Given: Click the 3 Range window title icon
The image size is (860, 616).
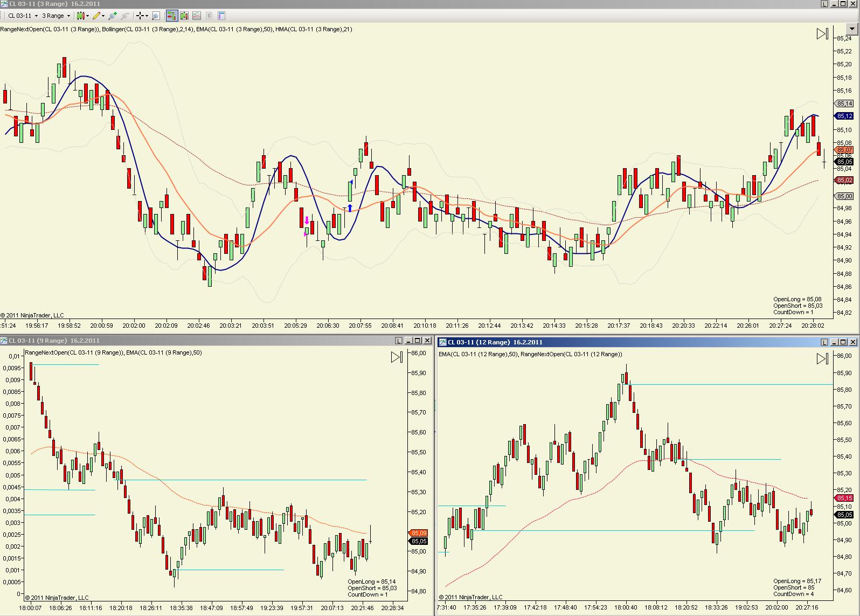Looking at the screenshot, I should (4, 4).
